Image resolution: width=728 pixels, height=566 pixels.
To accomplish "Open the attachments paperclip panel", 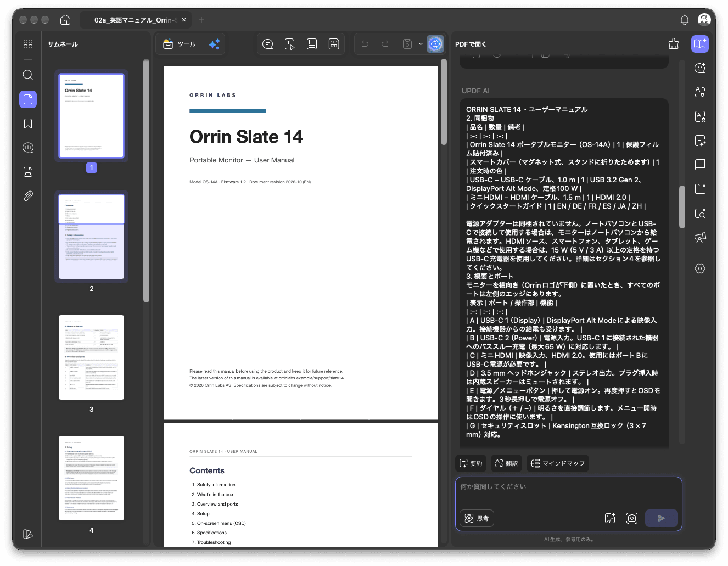I will click(28, 196).
